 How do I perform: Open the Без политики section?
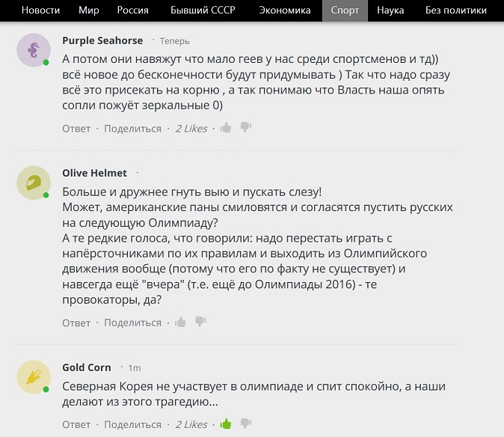click(456, 10)
